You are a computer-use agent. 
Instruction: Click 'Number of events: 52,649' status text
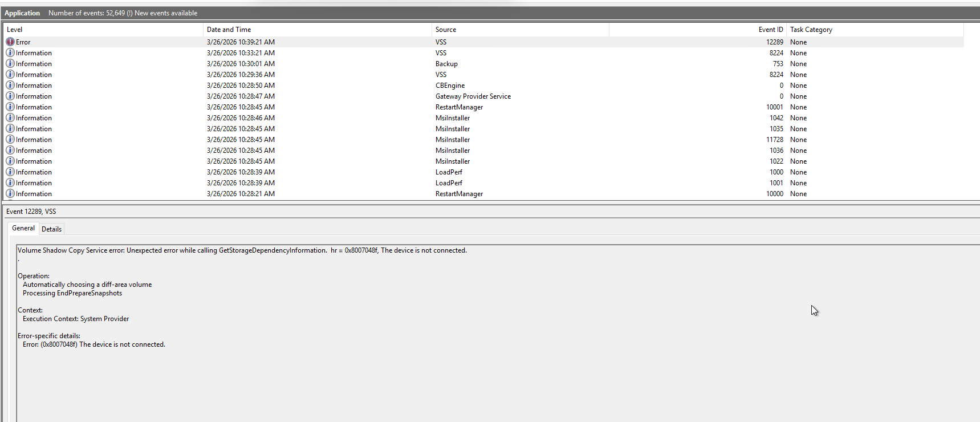(87, 13)
